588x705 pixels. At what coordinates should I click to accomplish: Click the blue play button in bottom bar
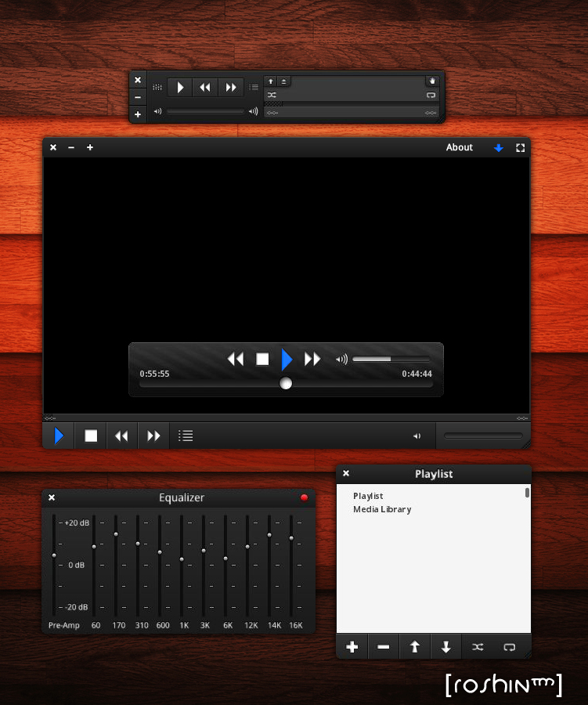(x=59, y=436)
